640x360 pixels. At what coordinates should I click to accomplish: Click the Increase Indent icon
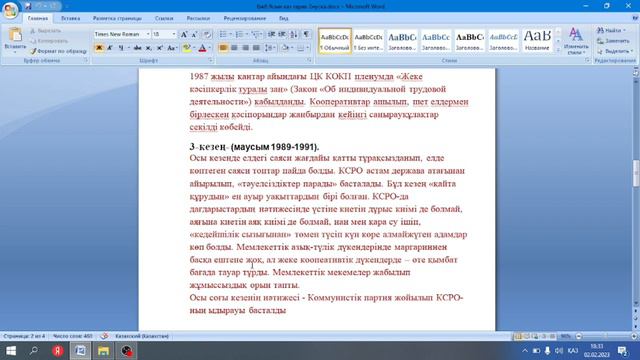point(282,34)
